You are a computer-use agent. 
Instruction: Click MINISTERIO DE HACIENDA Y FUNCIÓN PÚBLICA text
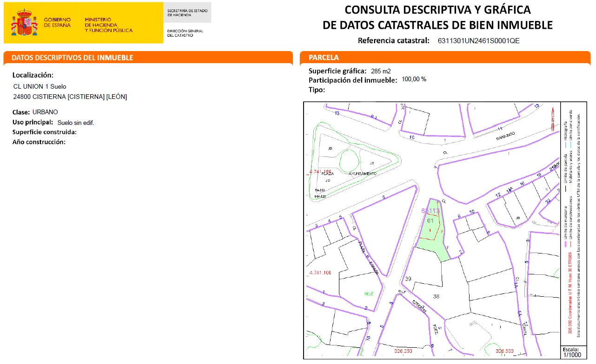click(x=108, y=25)
